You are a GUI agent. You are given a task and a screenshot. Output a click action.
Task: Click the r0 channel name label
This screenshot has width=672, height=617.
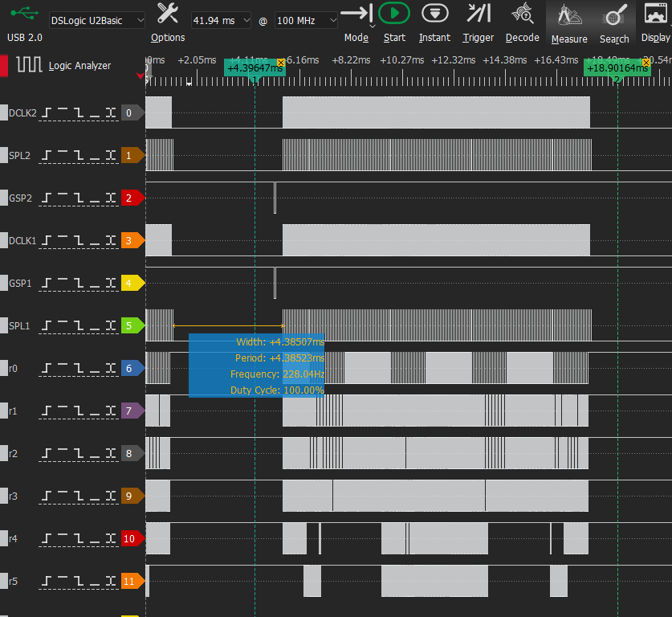(x=13, y=369)
